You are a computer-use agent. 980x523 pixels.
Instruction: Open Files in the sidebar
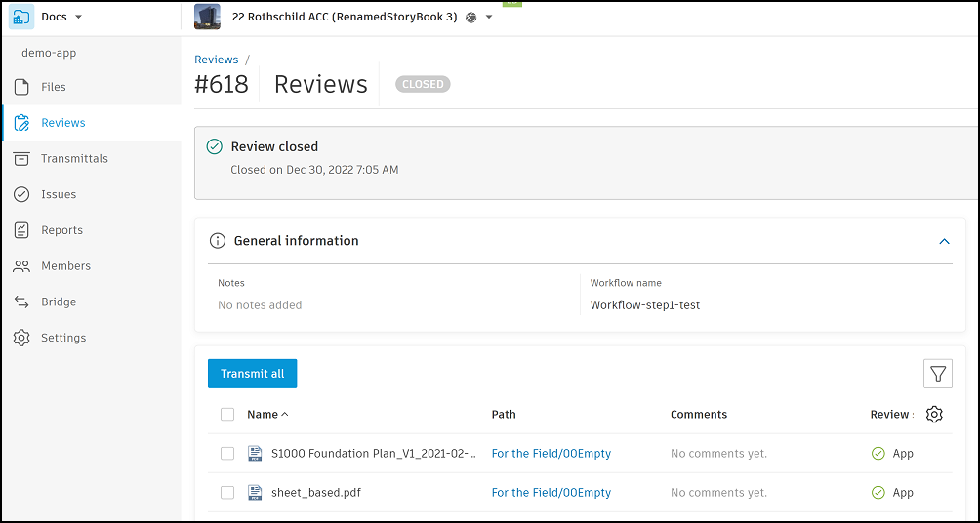click(x=53, y=87)
